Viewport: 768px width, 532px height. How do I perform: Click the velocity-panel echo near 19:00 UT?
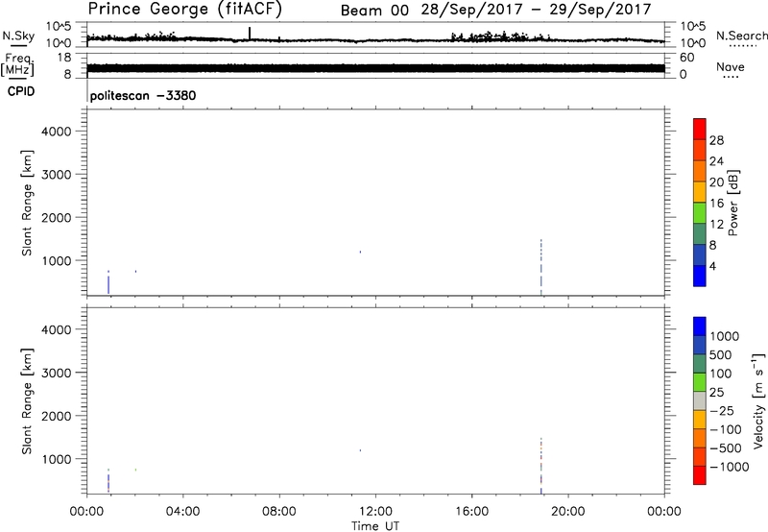(540, 466)
